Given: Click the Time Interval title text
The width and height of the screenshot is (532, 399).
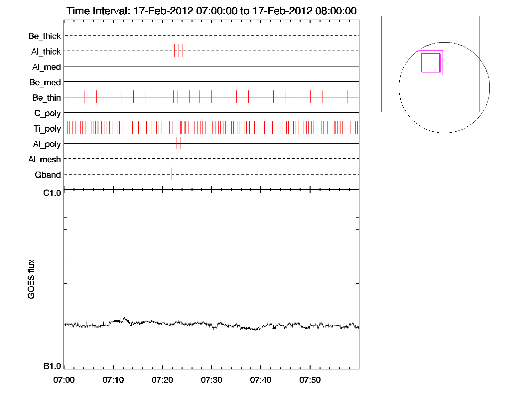Looking at the screenshot, I should pos(211,11).
